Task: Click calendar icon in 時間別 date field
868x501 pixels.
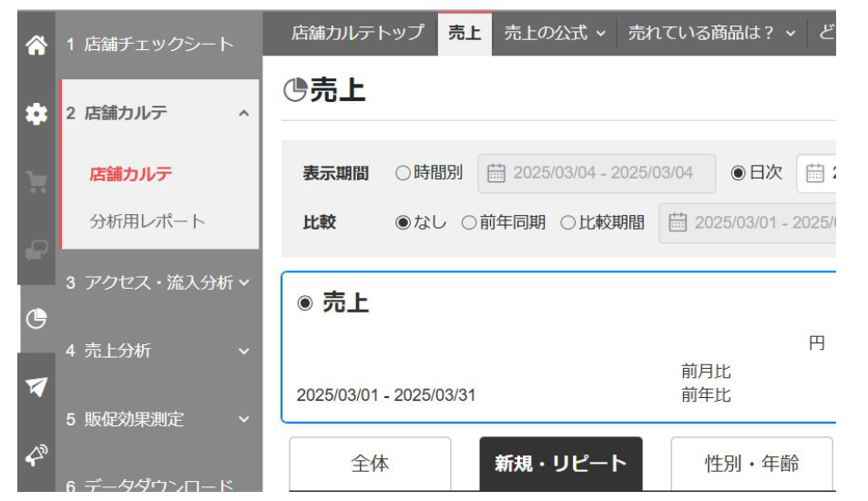Action: point(496,173)
